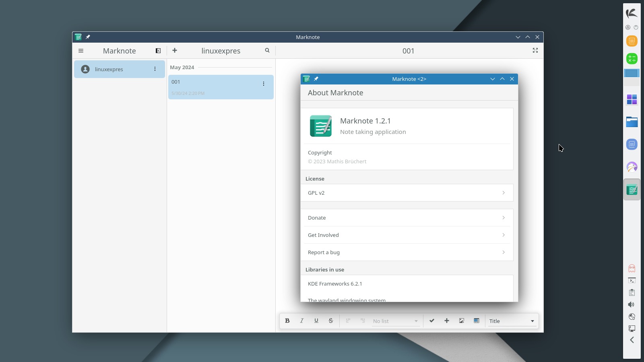Click the power/shutdown icon in panel
Viewport: 644px width, 362px height.
(x=636, y=27)
